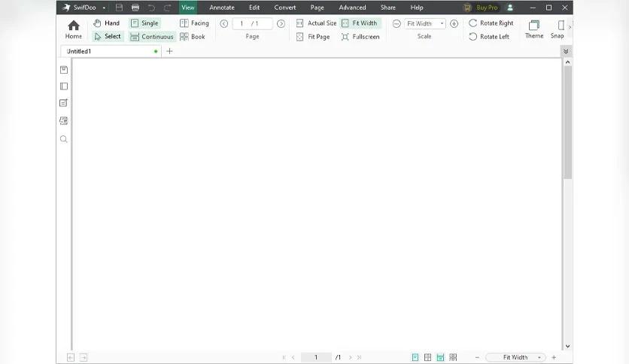This screenshot has height=364, width=629.
Task: Choose Fit Page view
Action: (x=313, y=37)
